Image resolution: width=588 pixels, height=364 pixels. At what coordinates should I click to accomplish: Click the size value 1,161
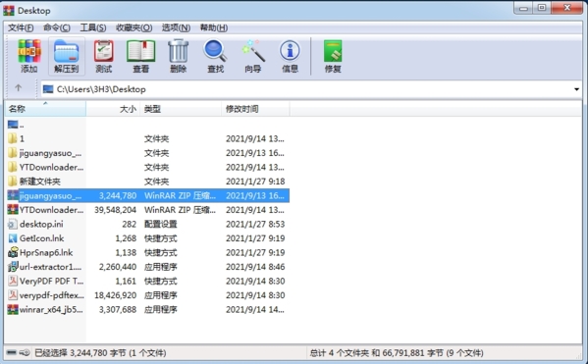[126, 282]
